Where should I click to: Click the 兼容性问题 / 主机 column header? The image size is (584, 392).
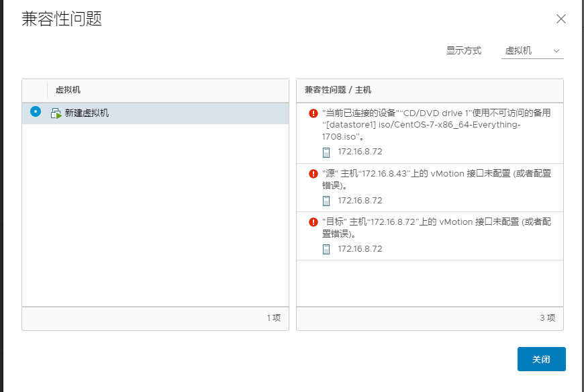[x=338, y=90]
